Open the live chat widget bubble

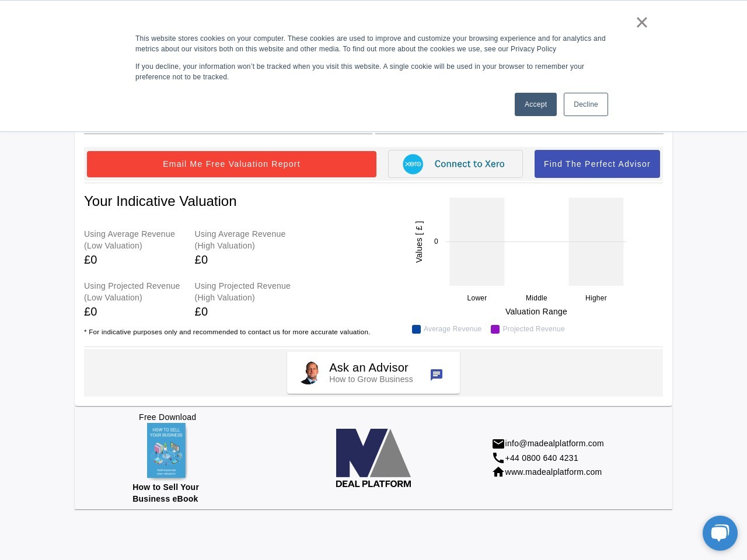[x=720, y=533]
